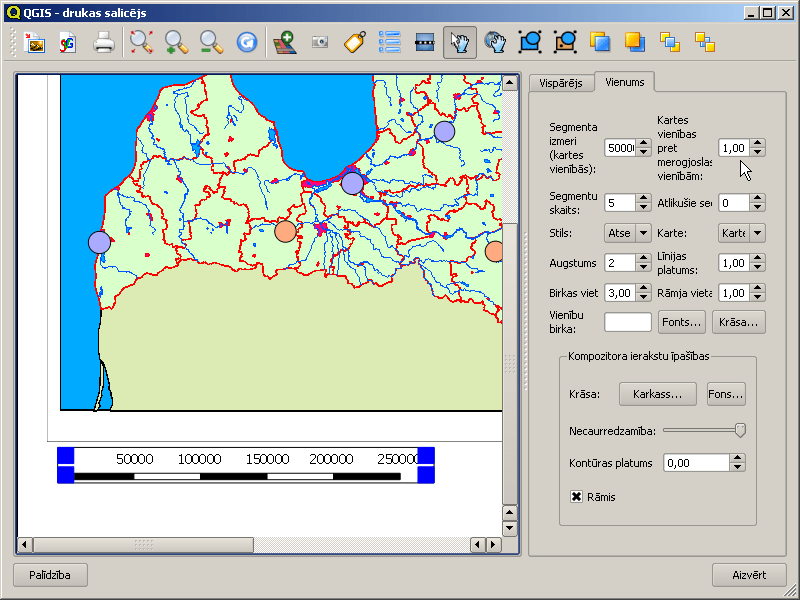Increase Segmenta izmēri value
Screen dimensions: 800x600
pyautogui.click(x=644, y=143)
